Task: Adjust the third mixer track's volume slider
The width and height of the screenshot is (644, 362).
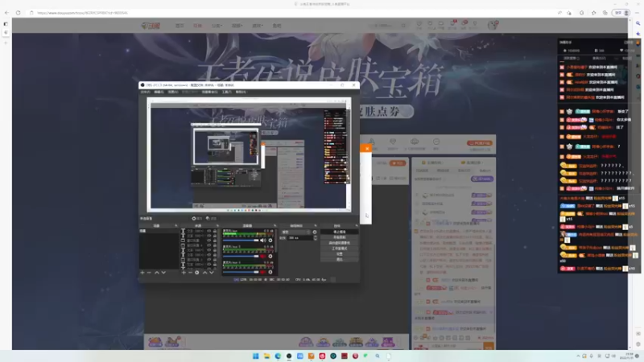Action: [x=241, y=272]
